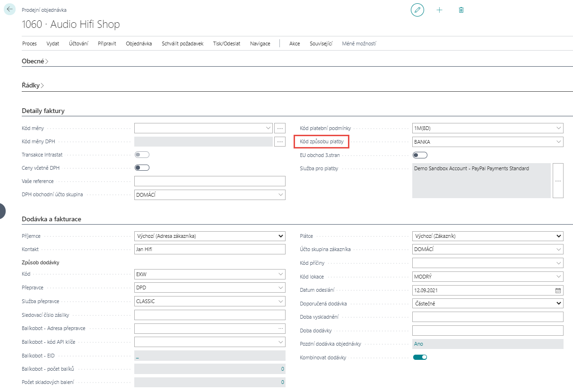Click the back arrow icon
This screenshot has width=573, height=392.
click(x=9, y=9)
